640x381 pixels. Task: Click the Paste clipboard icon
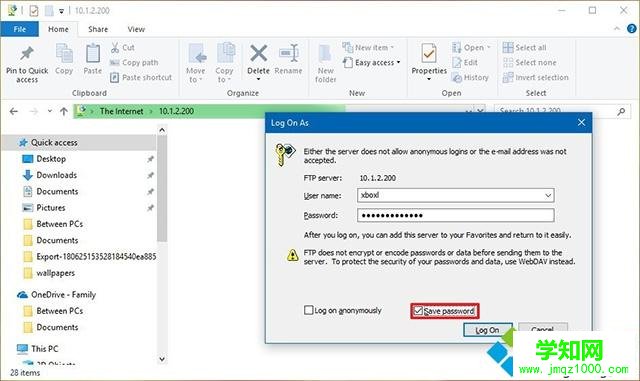[93, 53]
